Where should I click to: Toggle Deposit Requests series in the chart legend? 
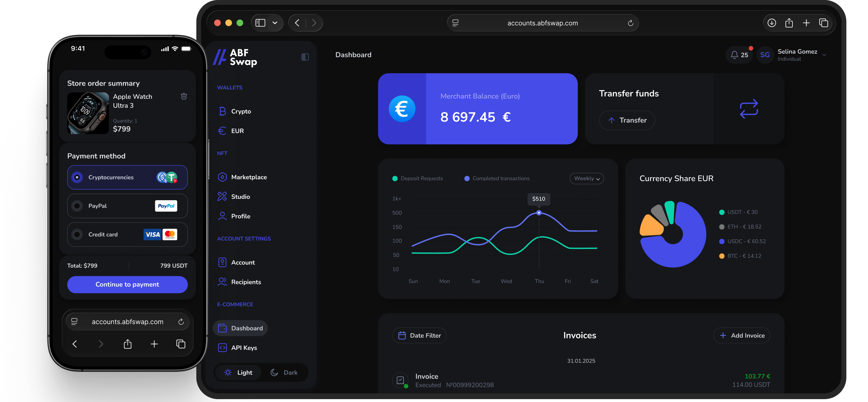(417, 178)
